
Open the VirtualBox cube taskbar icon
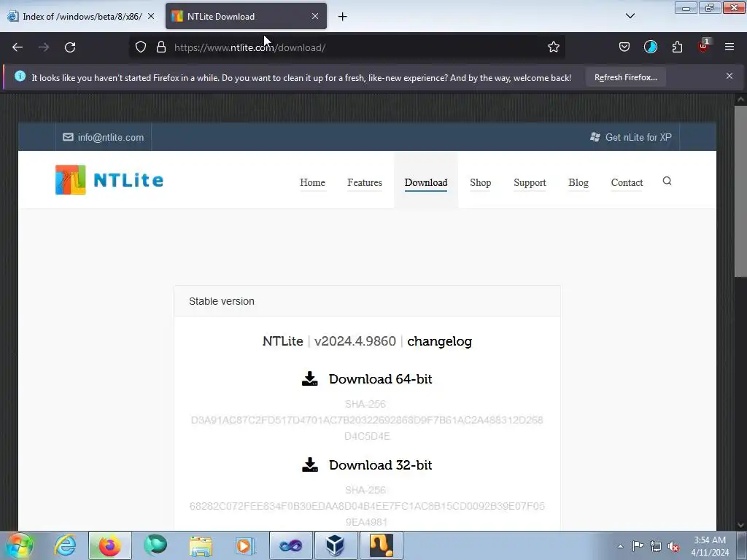pos(336,545)
